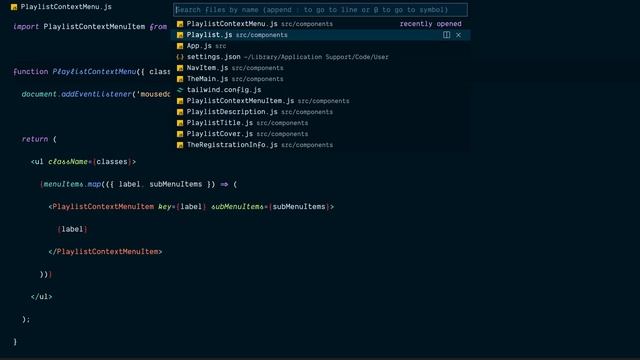
Task: Open PlaylistTitle.js from the list
Action: [320, 123]
